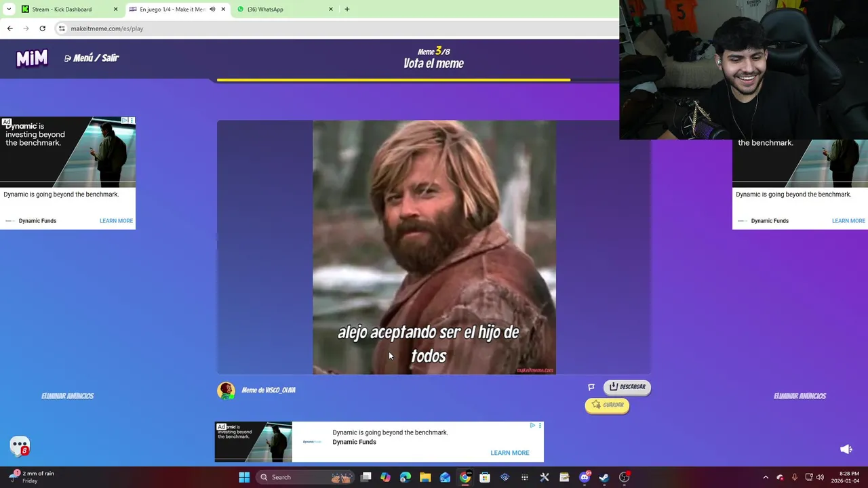Open Task View on taskbar
The width and height of the screenshot is (868, 488).
coord(366,477)
